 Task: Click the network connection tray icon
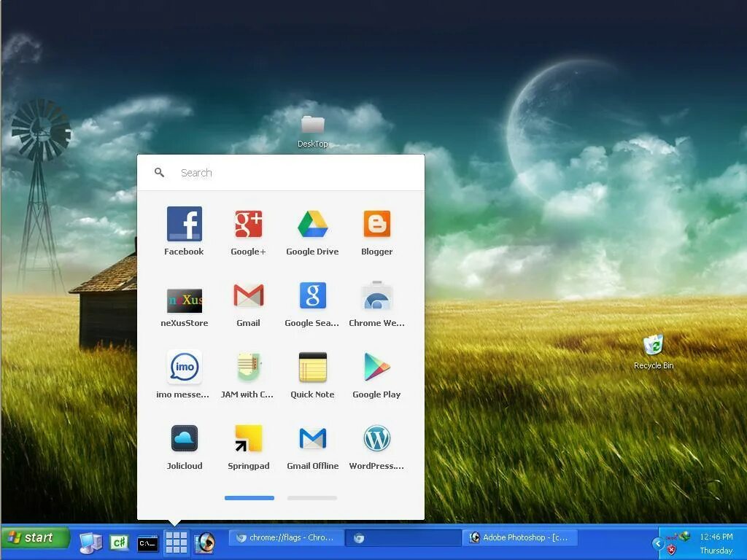[685, 536]
